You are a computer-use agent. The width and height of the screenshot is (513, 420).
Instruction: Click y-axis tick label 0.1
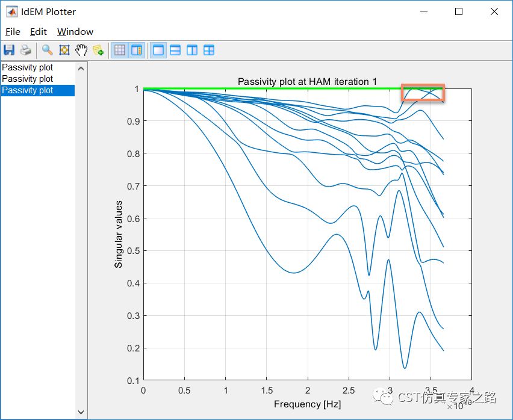(x=133, y=380)
